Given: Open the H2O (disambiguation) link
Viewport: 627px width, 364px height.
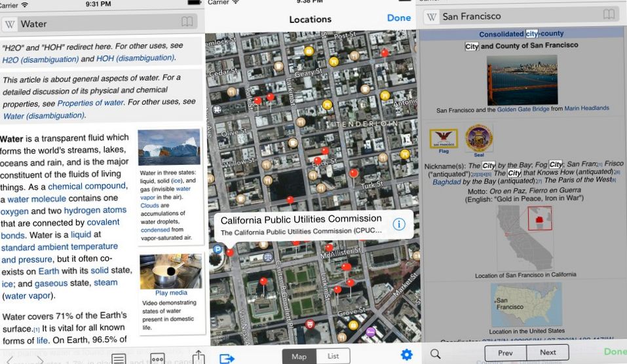Looking at the screenshot, I should 41,60.
